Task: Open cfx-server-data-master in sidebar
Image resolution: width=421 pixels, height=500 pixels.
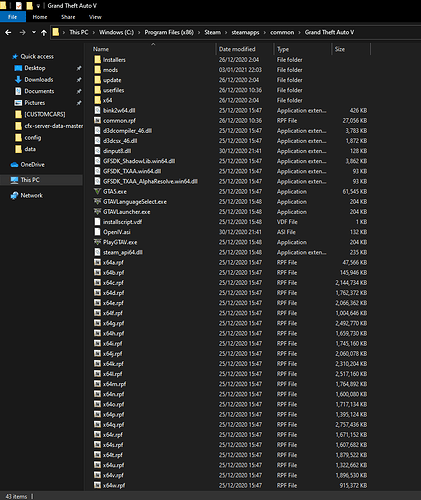Action: click(53, 126)
